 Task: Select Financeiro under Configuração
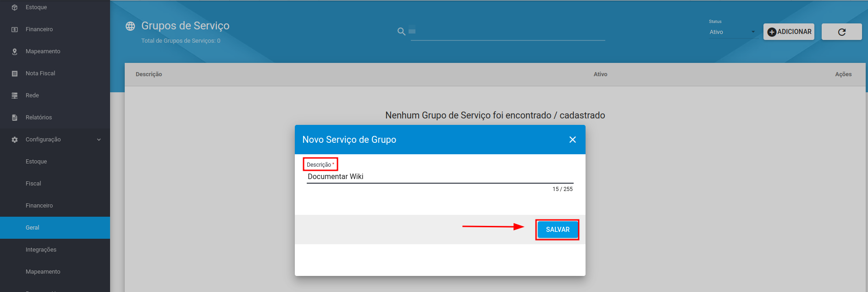[x=55, y=206]
